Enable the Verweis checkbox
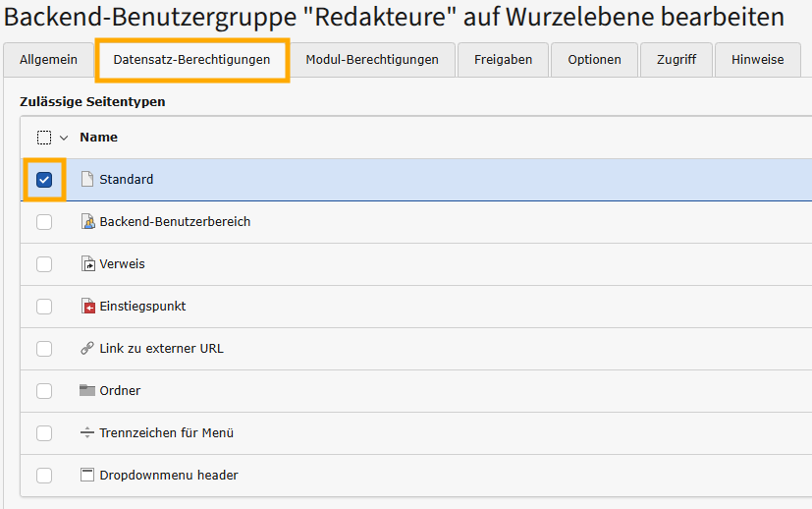 point(44,264)
